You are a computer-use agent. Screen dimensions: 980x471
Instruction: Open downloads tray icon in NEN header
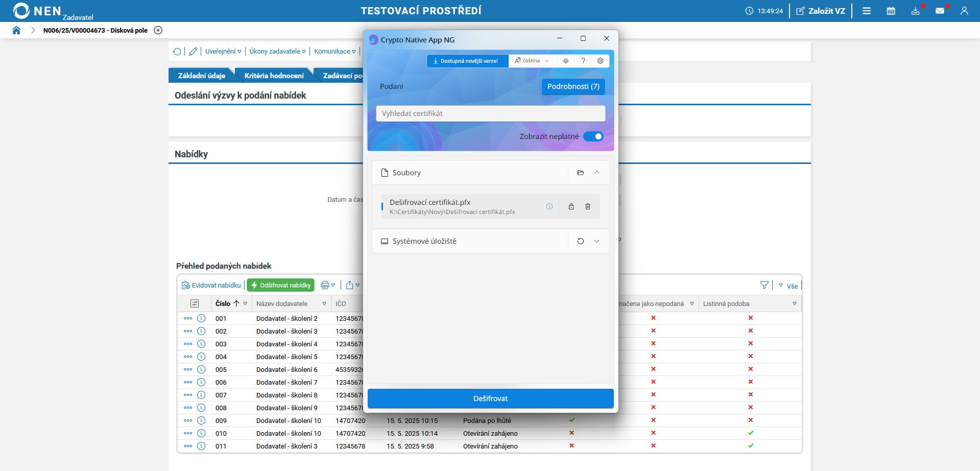(916, 11)
